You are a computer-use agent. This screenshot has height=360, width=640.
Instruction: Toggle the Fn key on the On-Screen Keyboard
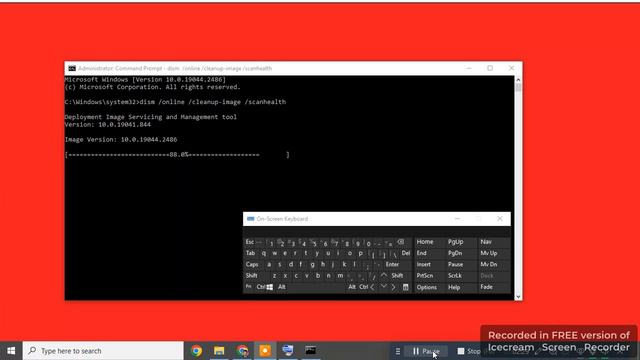point(248,287)
